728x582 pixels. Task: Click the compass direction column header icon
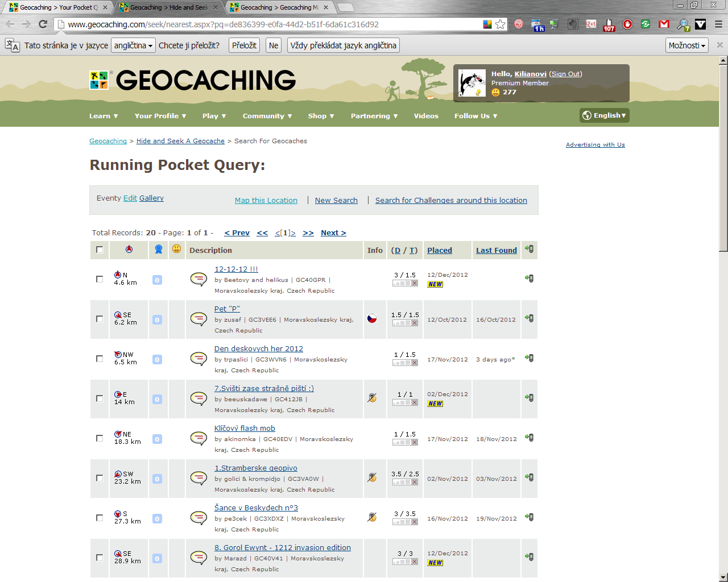pos(129,249)
